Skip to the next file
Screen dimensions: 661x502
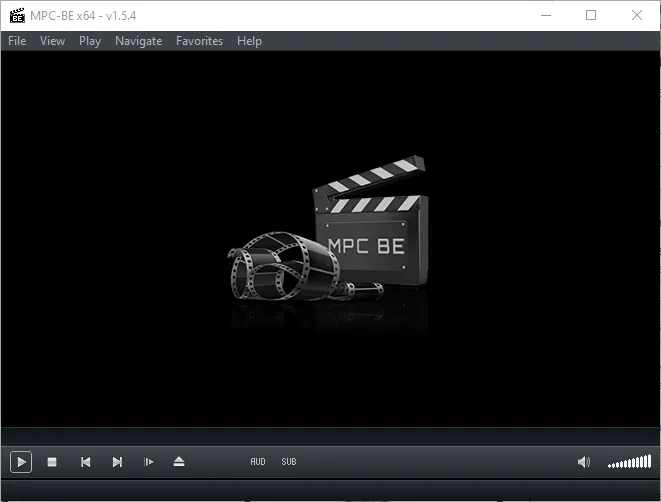coord(117,462)
